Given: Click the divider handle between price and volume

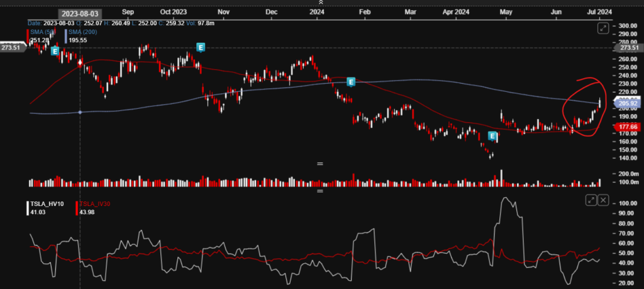Looking at the screenshot, I should point(320,164).
